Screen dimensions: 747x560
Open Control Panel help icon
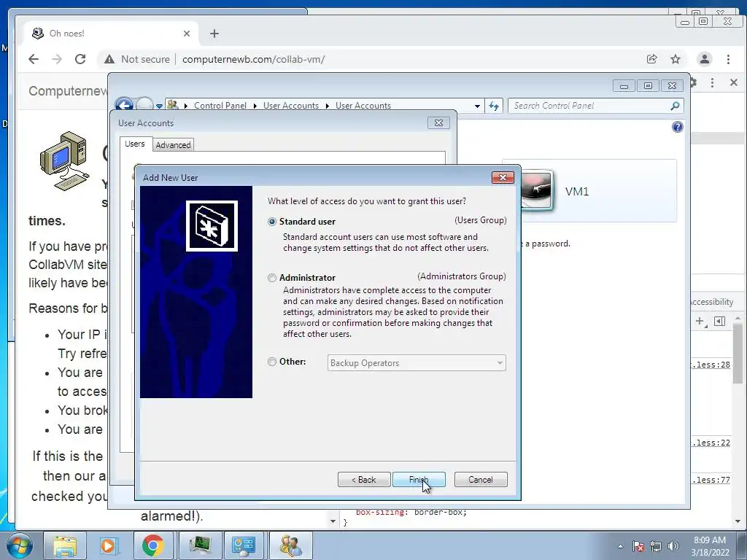point(677,127)
